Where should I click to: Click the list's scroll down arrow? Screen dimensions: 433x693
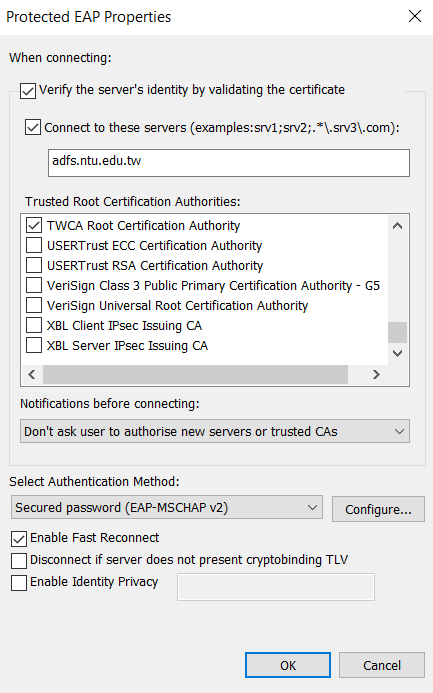pyautogui.click(x=397, y=353)
